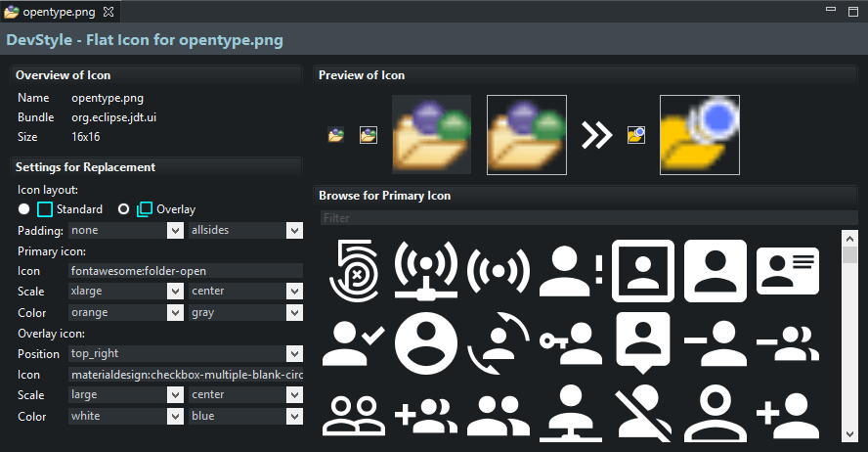Screen dimensions: 868x452
Task: Choose the account key icon
Action: click(x=571, y=343)
